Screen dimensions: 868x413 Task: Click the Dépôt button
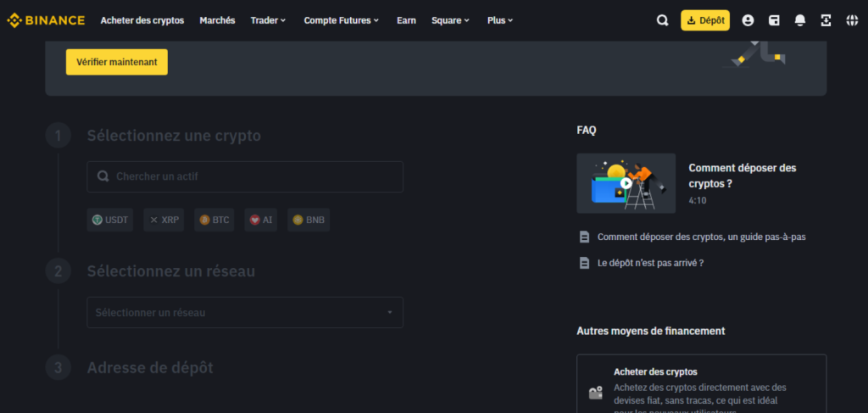[705, 20]
